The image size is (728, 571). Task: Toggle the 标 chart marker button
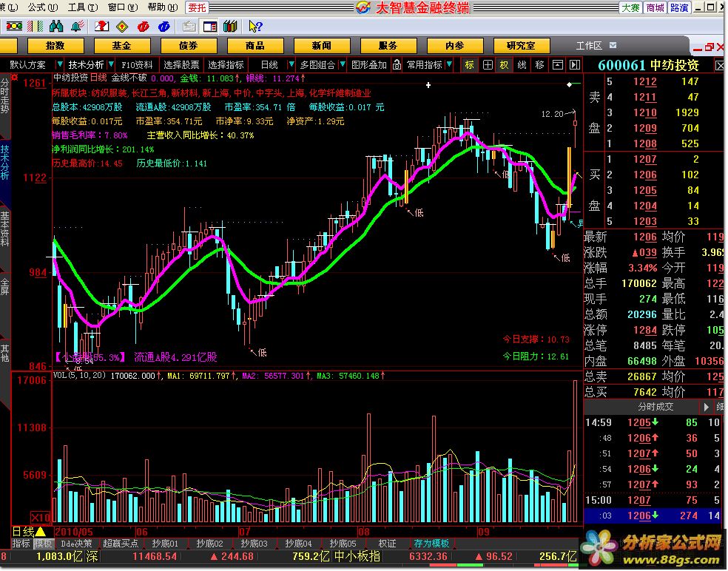click(469, 65)
